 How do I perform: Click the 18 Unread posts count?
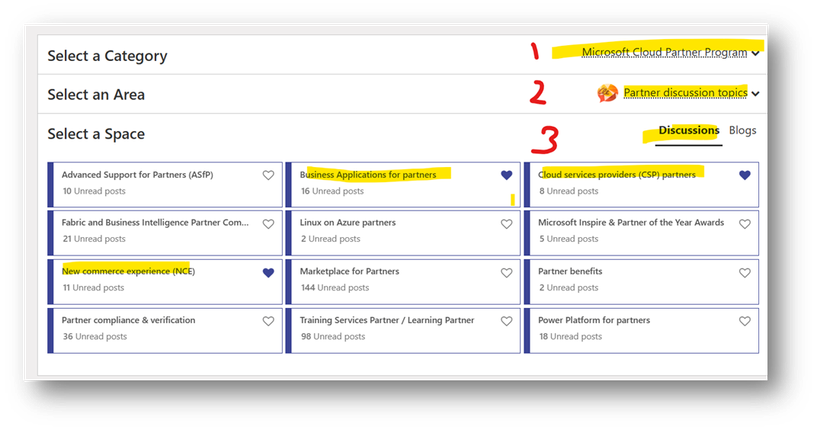tap(570, 337)
